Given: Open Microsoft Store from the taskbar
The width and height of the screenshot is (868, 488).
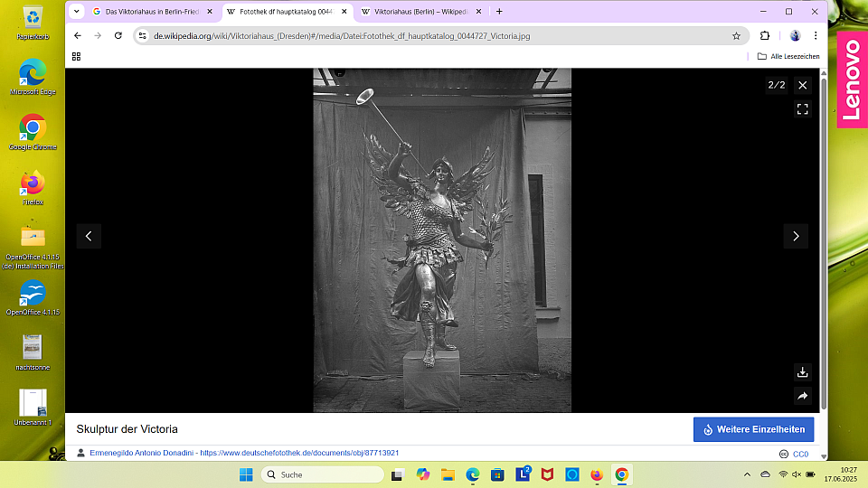Looking at the screenshot, I should (x=497, y=474).
